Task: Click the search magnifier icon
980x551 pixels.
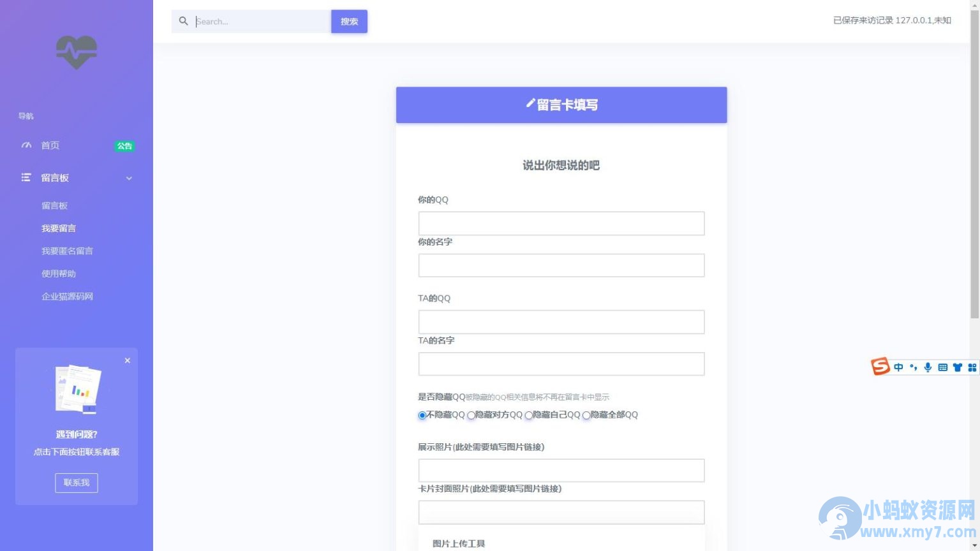Action: click(x=184, y=21)
